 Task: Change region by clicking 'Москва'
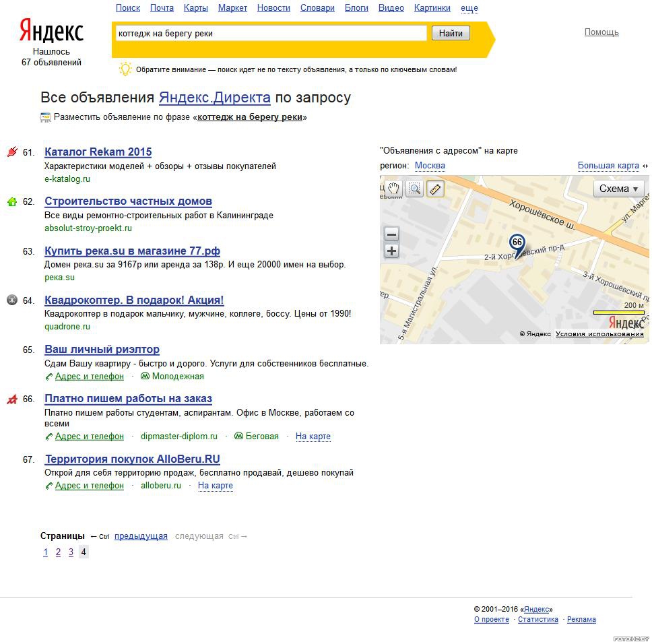click(x=430, y=166)
